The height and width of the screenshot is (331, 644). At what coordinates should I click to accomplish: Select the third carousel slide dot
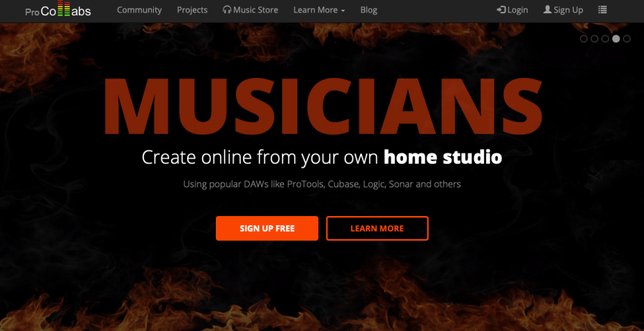tap(605, 38)
